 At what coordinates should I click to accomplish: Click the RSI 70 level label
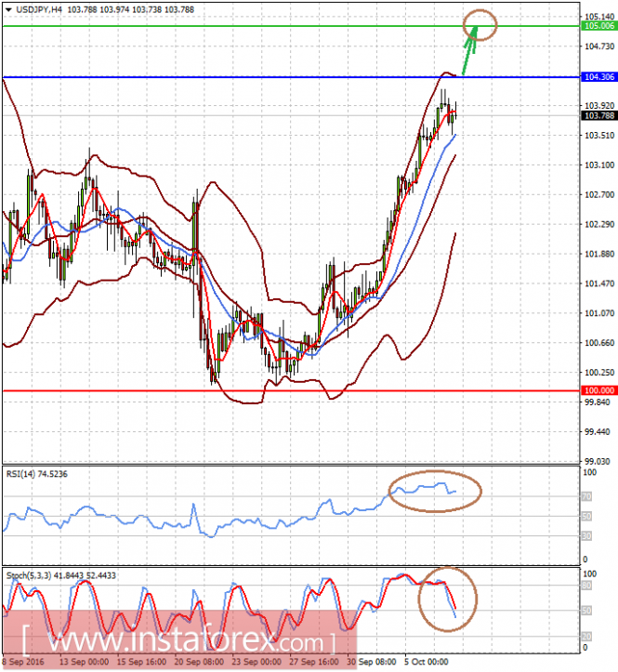tap(586, 496)
